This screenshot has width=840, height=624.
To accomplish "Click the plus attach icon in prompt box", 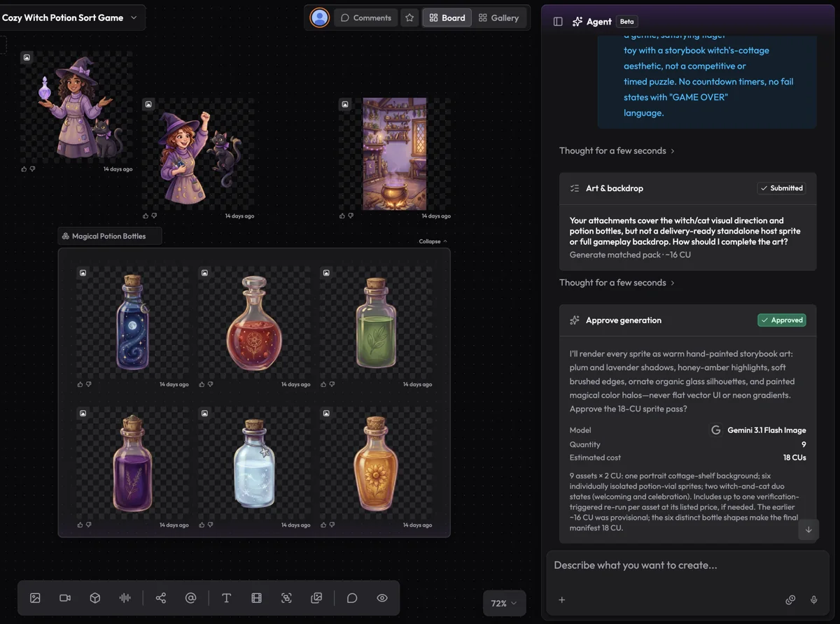I will click(x=561, y=600).
